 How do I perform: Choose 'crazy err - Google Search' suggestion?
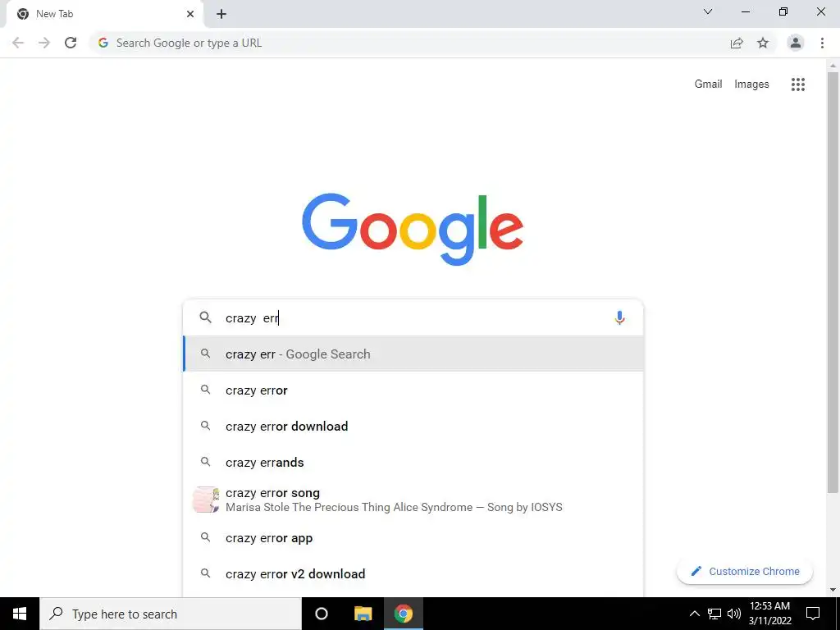413,354
